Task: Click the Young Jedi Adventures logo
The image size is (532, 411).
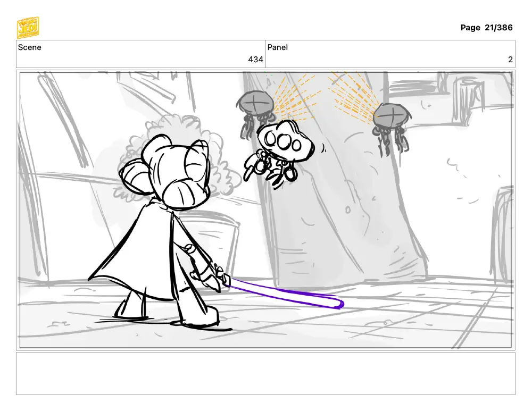Action: point(28,28)
